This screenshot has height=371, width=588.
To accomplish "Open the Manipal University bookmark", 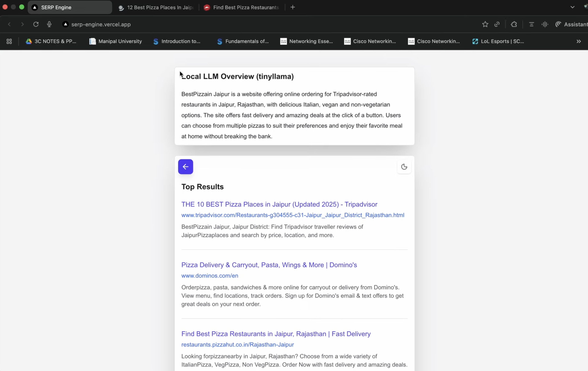I will [x=115, y=41].
